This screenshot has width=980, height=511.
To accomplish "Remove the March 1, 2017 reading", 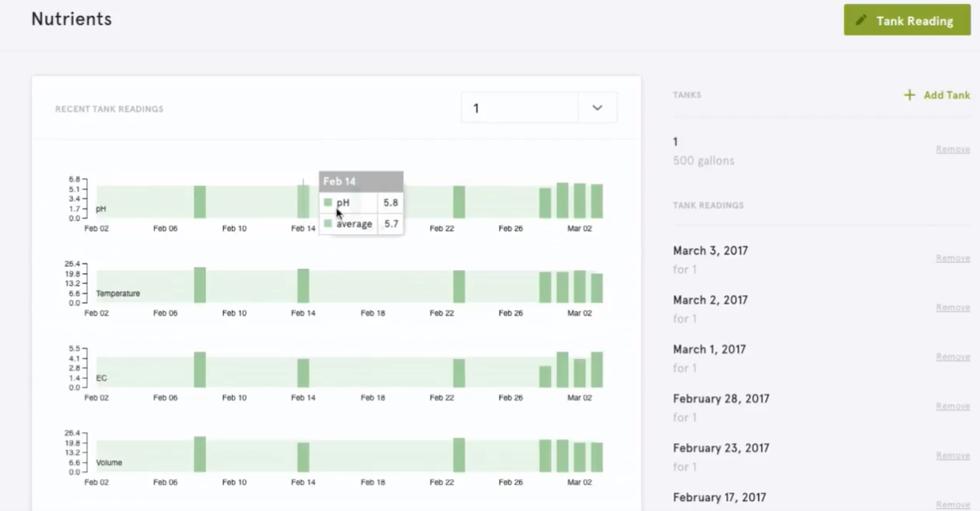I will point(952,357).
